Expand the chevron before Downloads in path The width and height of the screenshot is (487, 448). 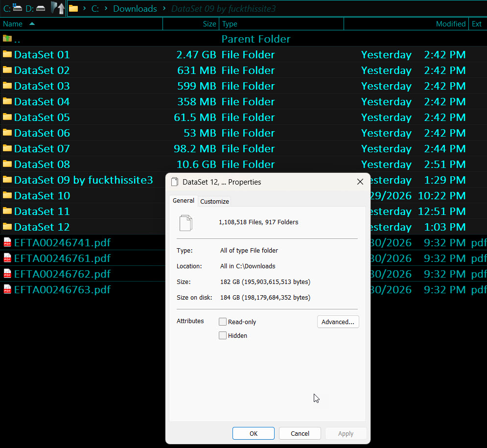(x=106, y=8)
